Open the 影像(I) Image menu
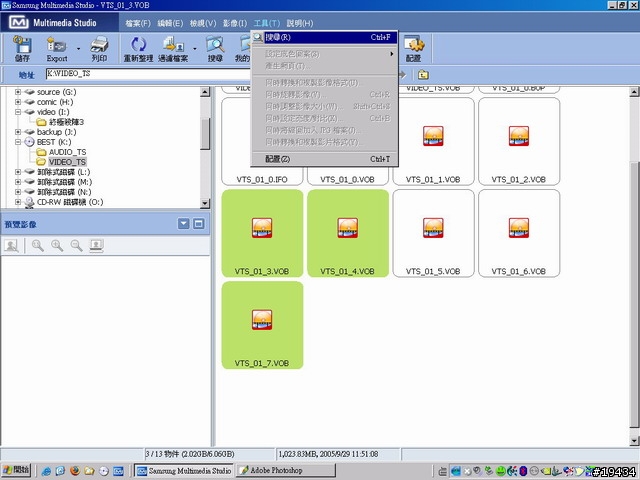Viewport: 640px width, 480px height. pyautogui.click(x=235, y=23)
